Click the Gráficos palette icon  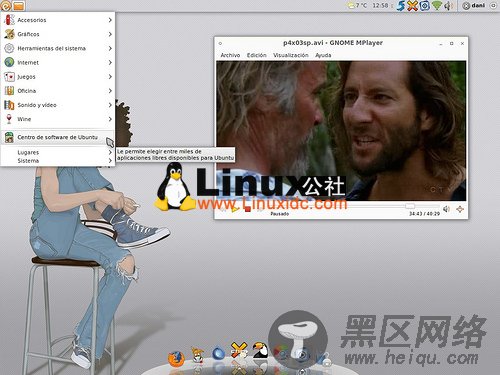(9, 34)
